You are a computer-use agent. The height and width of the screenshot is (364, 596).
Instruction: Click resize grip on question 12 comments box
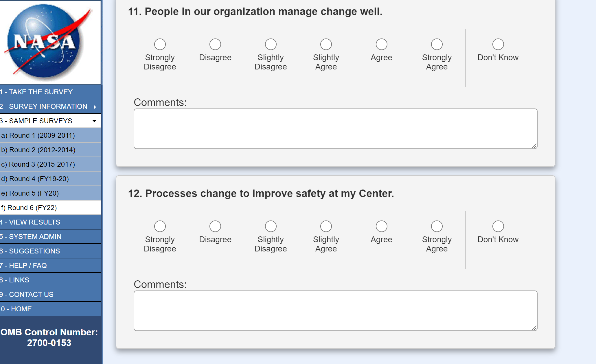(534, 328)
